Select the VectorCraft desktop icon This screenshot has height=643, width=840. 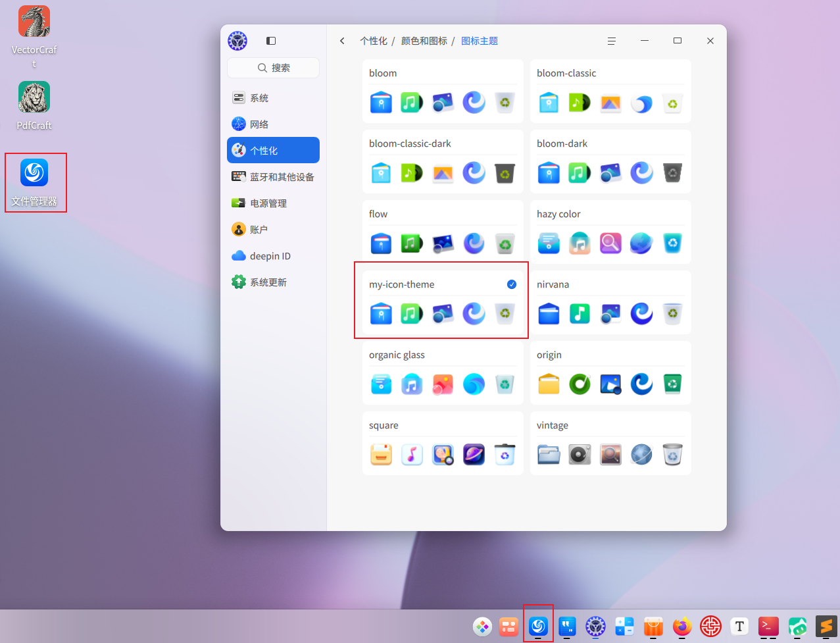click(34, 37)
